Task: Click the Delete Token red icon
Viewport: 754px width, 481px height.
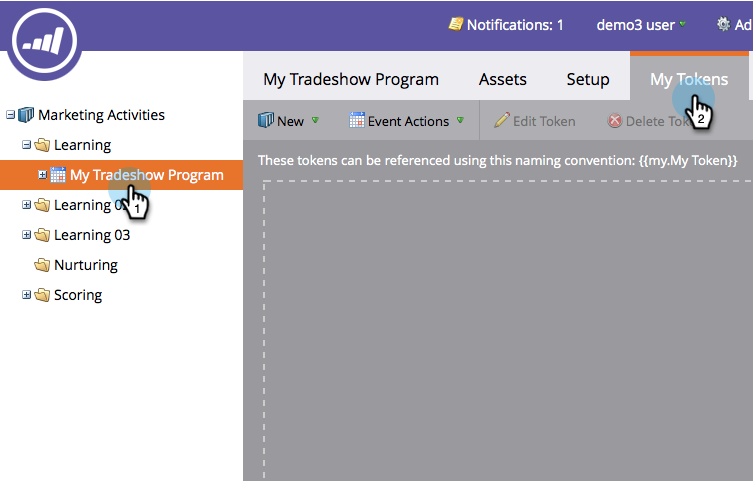Action: [x=615, y=121]
